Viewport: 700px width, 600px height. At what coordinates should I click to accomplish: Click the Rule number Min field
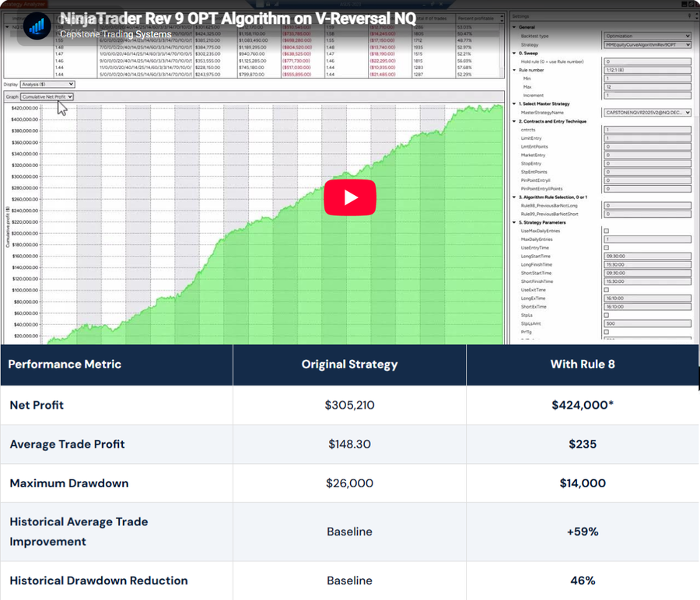[647, 78]
